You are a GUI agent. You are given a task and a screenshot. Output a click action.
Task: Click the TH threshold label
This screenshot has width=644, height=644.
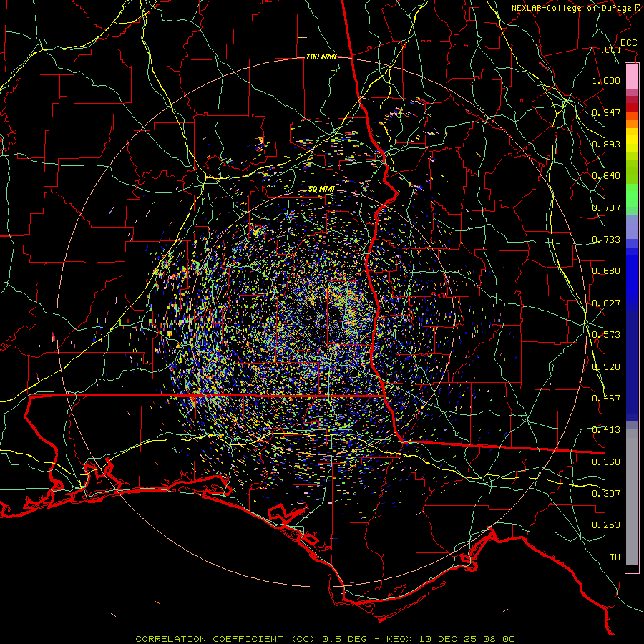tap(615, 557)
